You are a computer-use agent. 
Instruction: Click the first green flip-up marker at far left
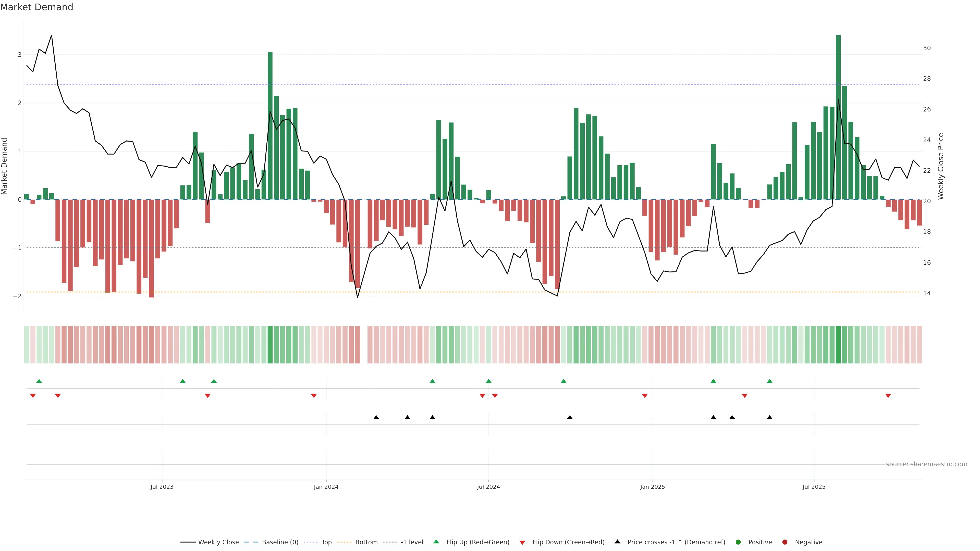click(39, 381)
